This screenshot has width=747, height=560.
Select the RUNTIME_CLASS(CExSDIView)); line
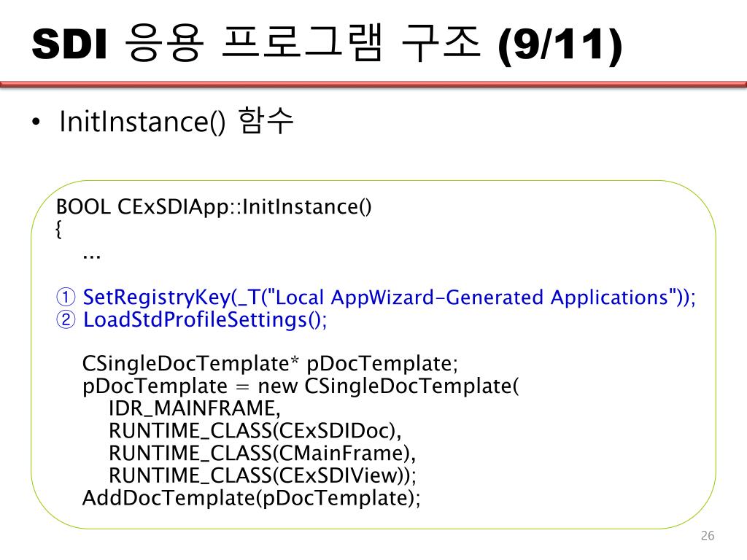tap(263, 475)
